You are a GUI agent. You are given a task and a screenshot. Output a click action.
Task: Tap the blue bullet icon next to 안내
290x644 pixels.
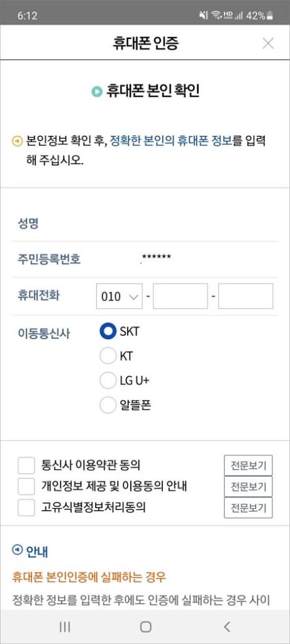point(17,550)
